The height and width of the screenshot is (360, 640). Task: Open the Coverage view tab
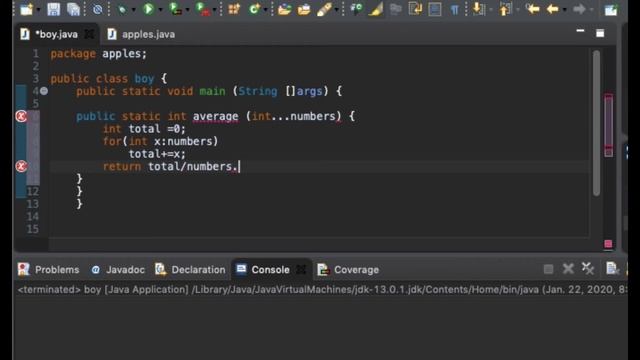tap(348, 270)
